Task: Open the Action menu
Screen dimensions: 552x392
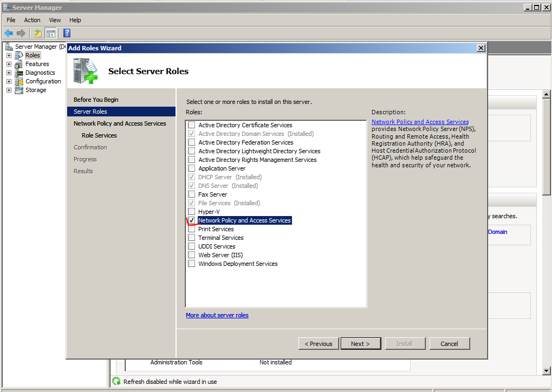Action: (x=32, y=20)
